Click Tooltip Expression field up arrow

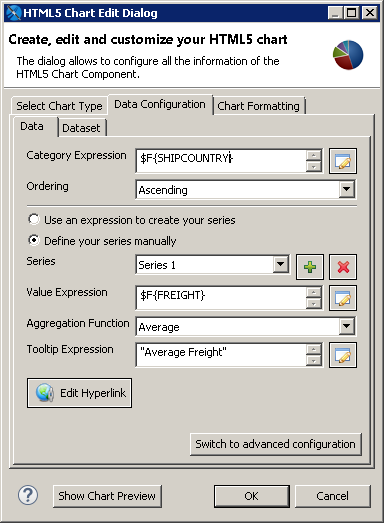coord(314,349)
